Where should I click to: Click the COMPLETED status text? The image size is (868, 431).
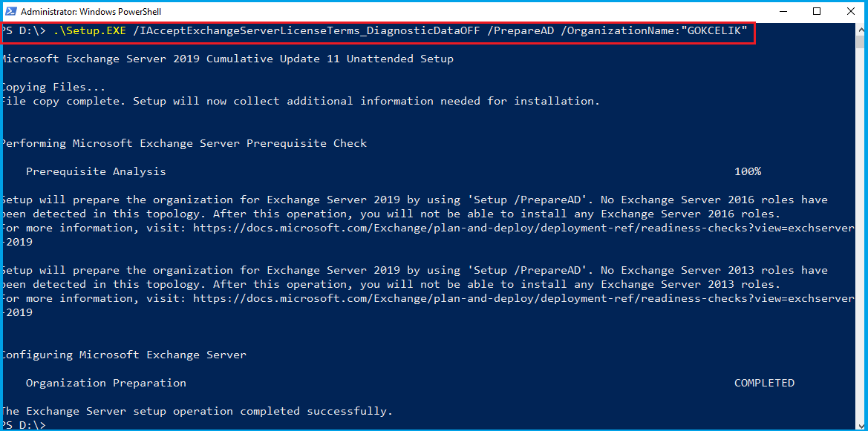point(764,383)
